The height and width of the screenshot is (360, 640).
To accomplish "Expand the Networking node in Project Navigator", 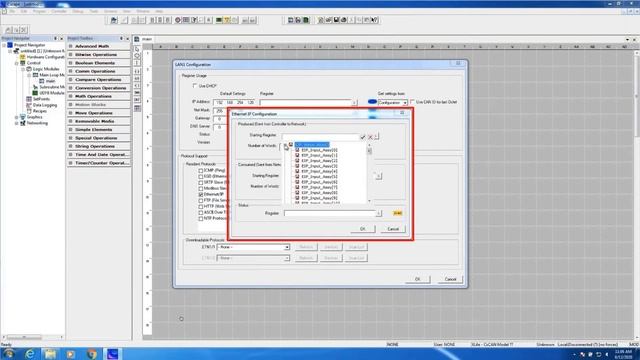I will coord(17,123).
